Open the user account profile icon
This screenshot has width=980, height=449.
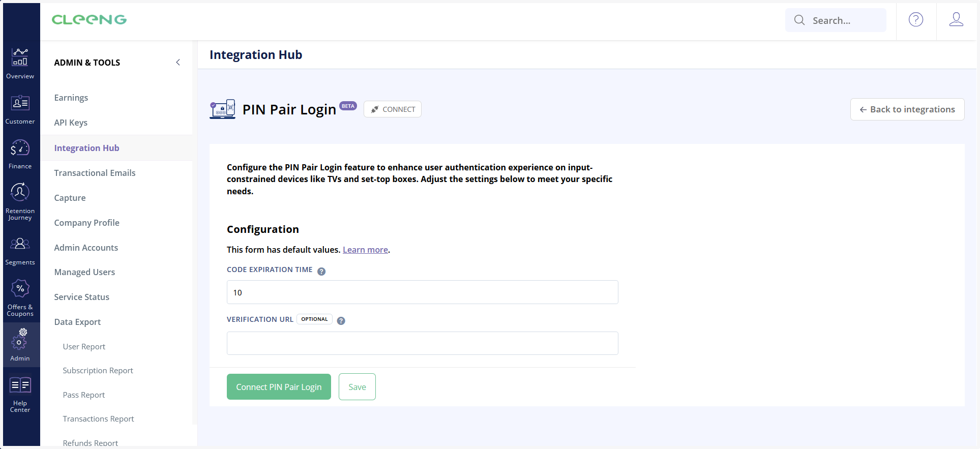[x=956, y=20]
